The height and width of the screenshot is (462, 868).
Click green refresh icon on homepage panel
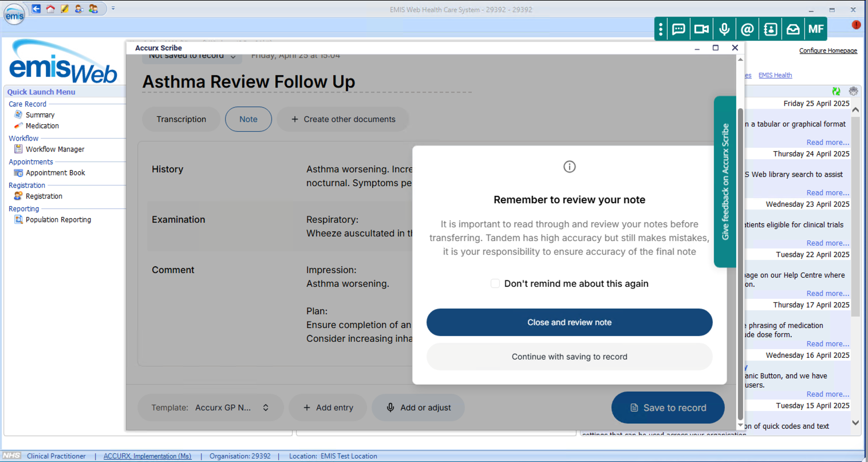click(836, 91)
